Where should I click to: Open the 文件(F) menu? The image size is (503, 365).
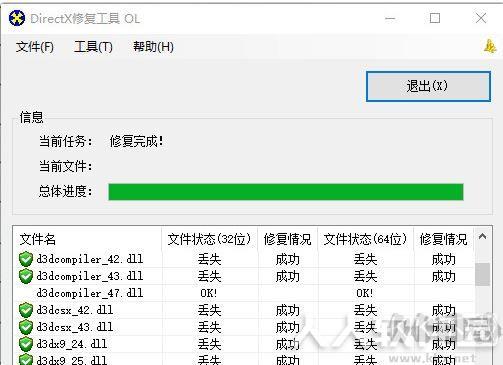pos(35,47)
